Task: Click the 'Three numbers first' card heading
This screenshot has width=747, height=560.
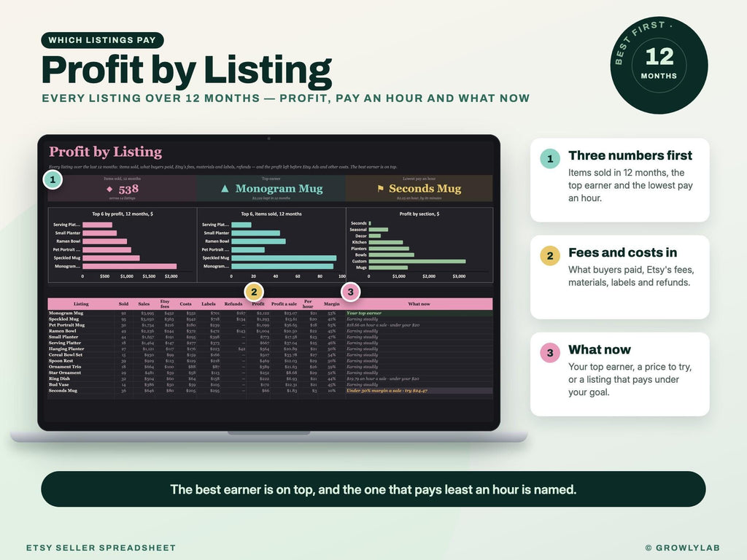Action: tap(630, 155)
